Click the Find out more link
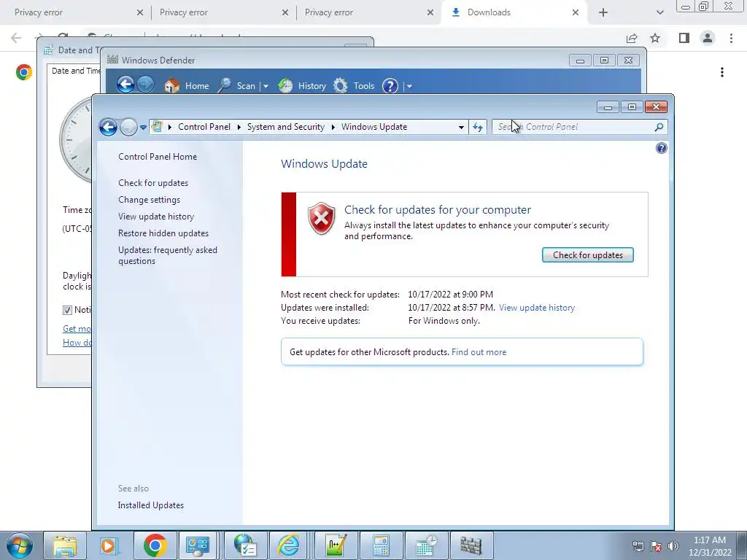This screenshot has width=747, height=560. pyautogui.click(x=479, y=352)
